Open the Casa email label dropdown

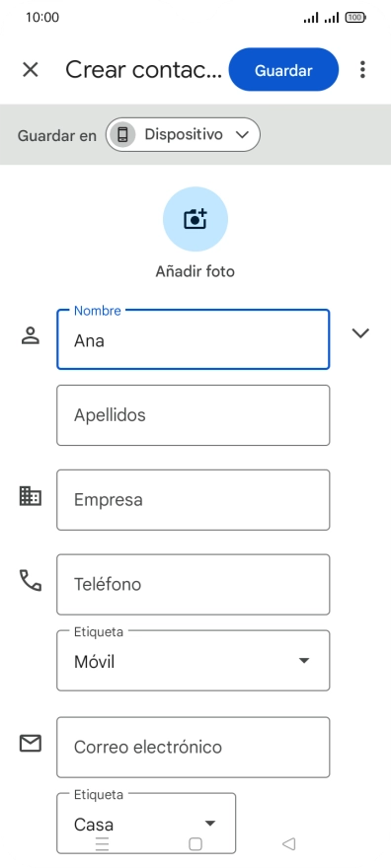tap(146, 824)
